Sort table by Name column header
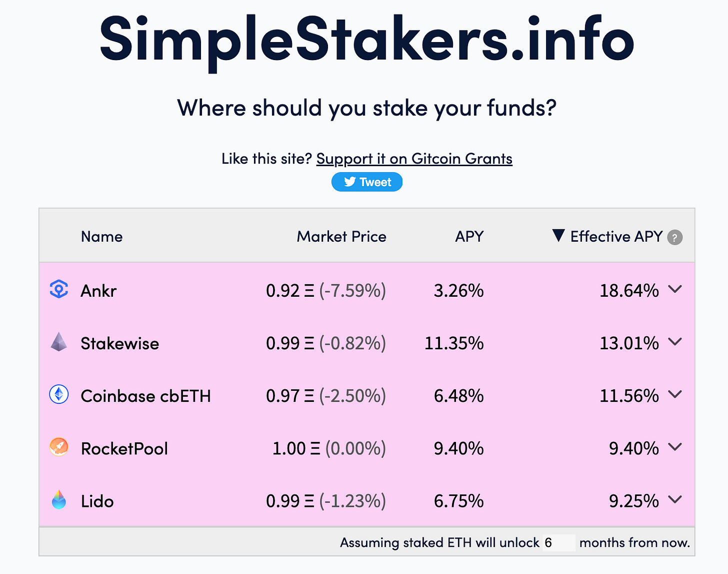This screenshot has height=574, width=728. point(102,236)
